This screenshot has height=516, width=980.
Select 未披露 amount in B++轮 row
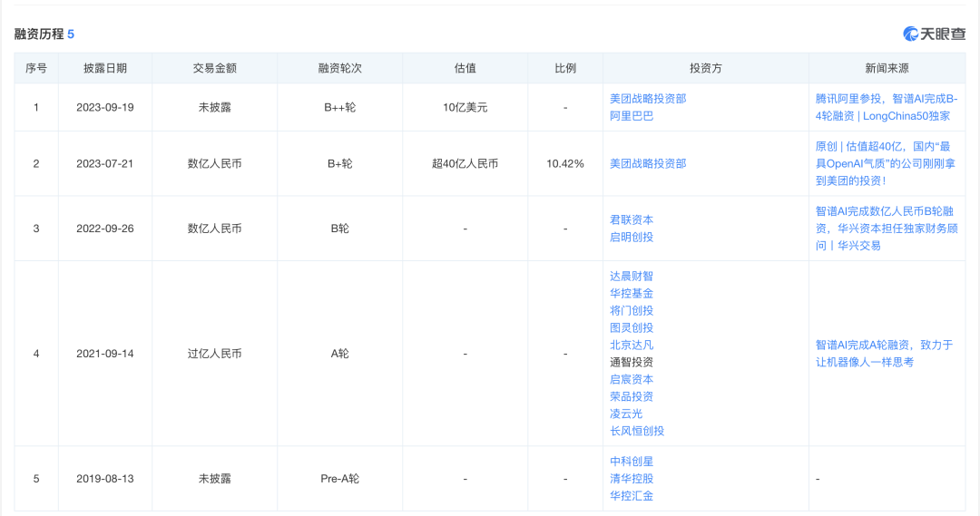click(x=214, y=107)
